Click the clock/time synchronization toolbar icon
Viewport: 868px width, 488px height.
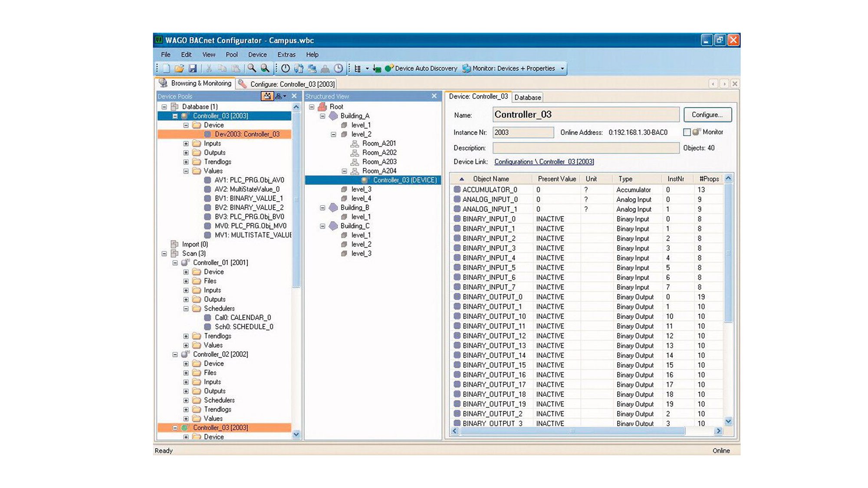[338, 69]
